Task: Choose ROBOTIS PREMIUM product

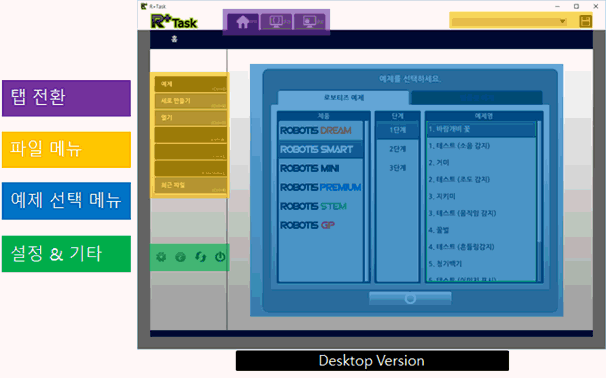Action: pyautogui.click(x=321, y=187)
